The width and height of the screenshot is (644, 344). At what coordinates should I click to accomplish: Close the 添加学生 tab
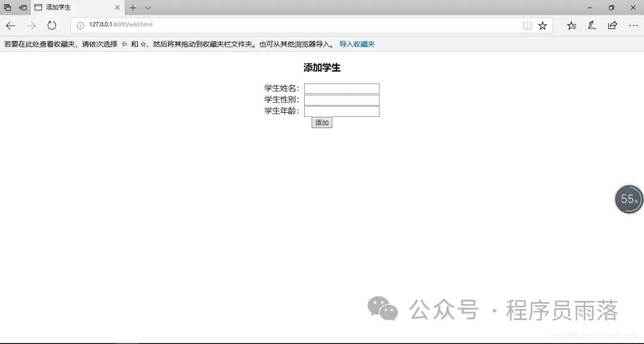117,7
